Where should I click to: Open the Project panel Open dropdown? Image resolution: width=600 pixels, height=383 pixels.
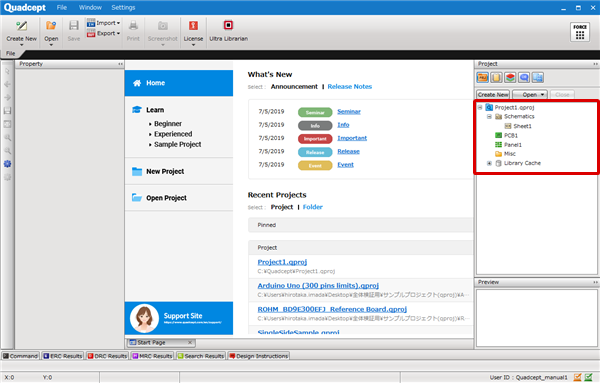pos(530,95)
